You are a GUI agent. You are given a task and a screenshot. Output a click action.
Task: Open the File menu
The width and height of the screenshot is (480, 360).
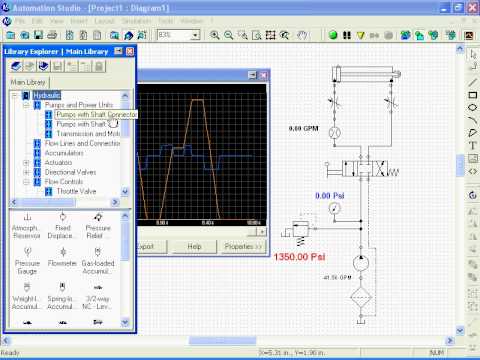point(20,21)
